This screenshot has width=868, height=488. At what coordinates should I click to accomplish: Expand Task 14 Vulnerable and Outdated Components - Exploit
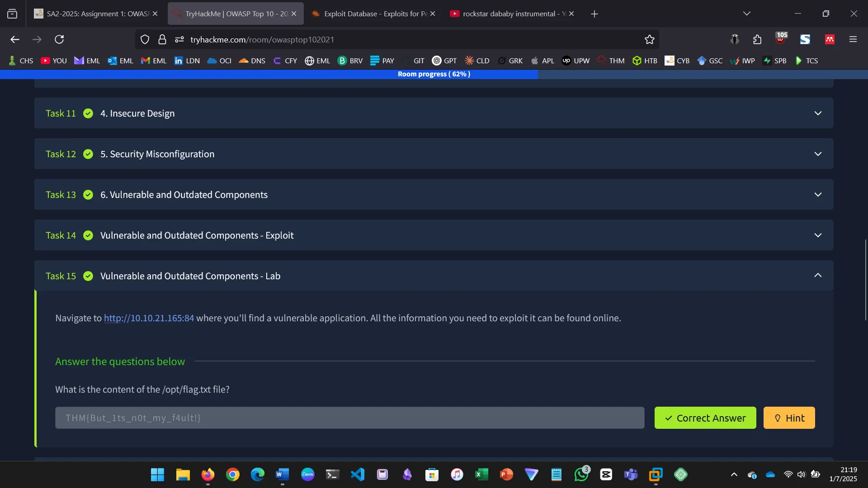click(x=818, y=235)
